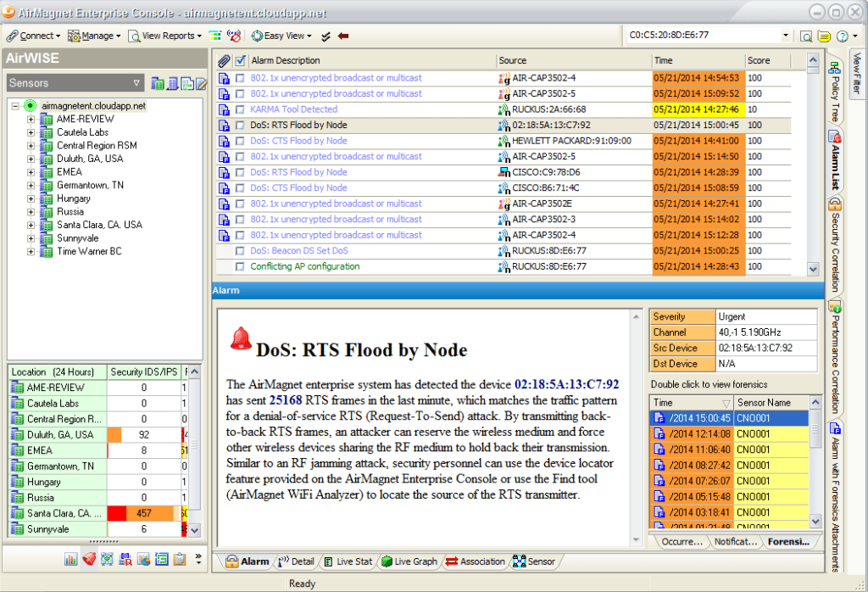Check the box for 802.1x alarm from AIR-CAP3502E
This screenshot has width=868, height=592.
pyautogui.click(x=240, y=204)
